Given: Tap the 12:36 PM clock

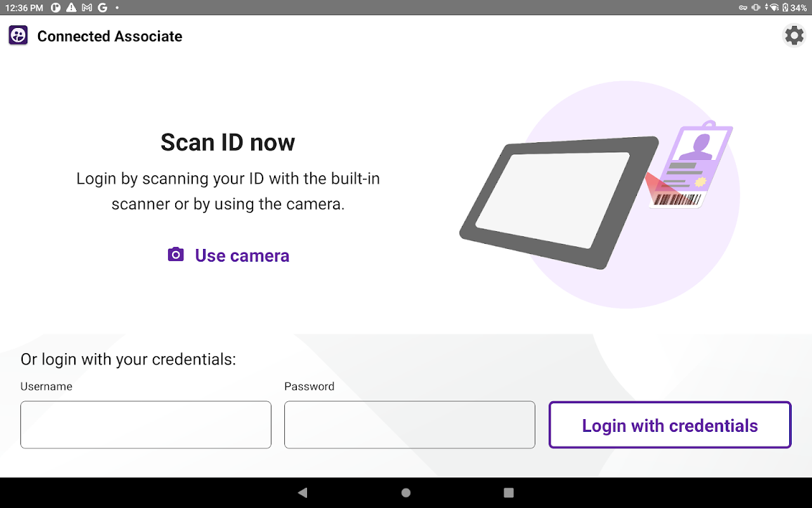Looking at the screenshot, I should (24, 8).
